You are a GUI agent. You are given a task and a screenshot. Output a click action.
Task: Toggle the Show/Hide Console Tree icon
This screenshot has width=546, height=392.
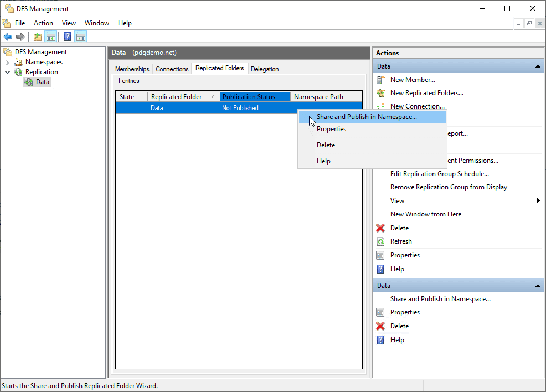[x=51, y=37]
